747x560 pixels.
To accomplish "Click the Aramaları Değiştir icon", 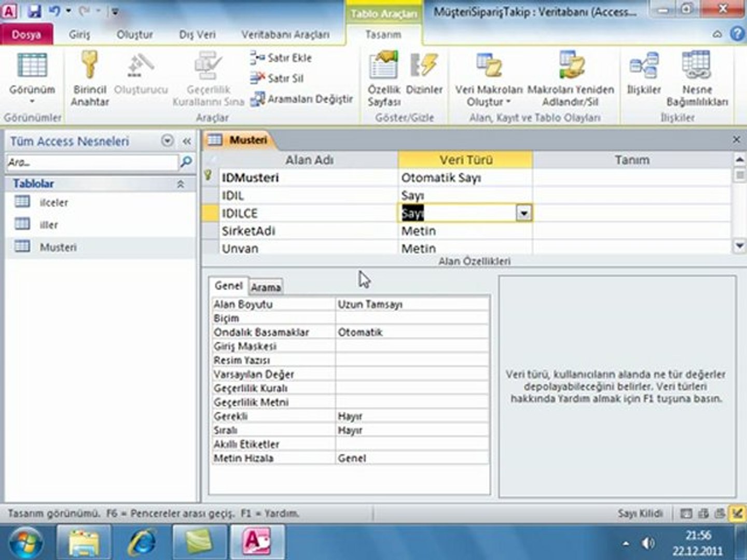I will [257, 99].
